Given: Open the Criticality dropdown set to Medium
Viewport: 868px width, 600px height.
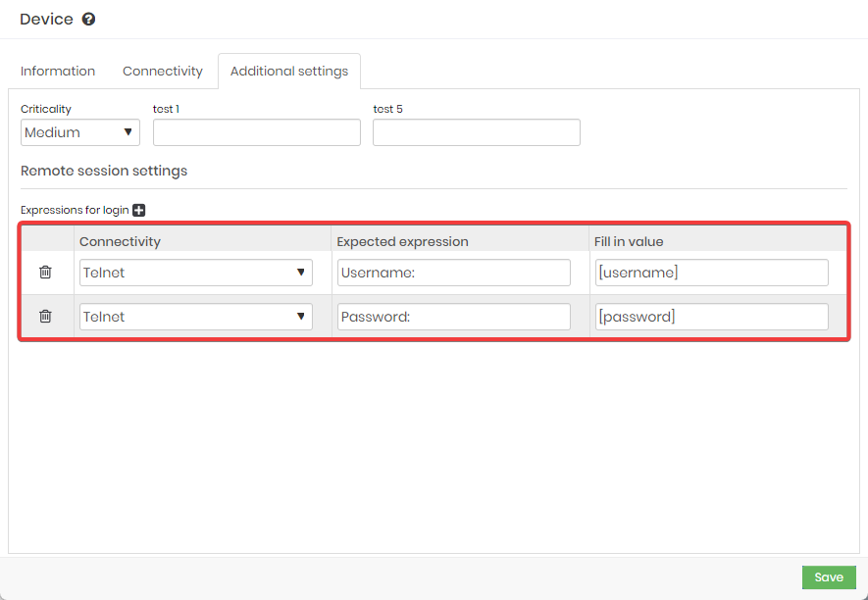Looking at the screenshot, I should (80, 132).
